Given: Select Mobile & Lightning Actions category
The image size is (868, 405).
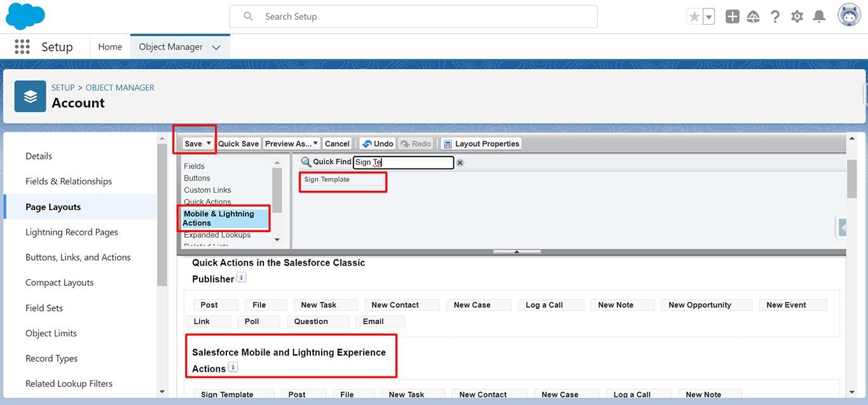Looking at the screenshot, I should (226, 218).
